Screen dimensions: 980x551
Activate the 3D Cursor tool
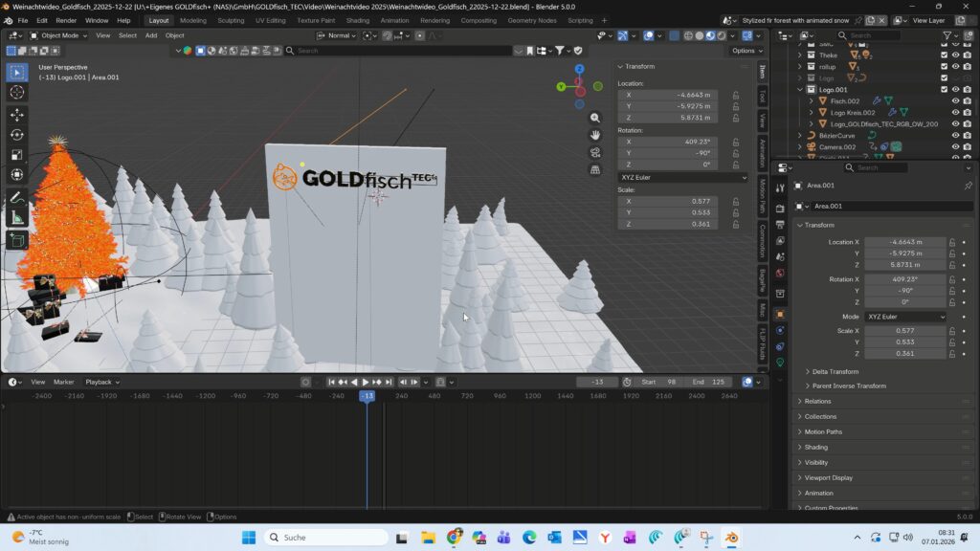click(17, 93)
